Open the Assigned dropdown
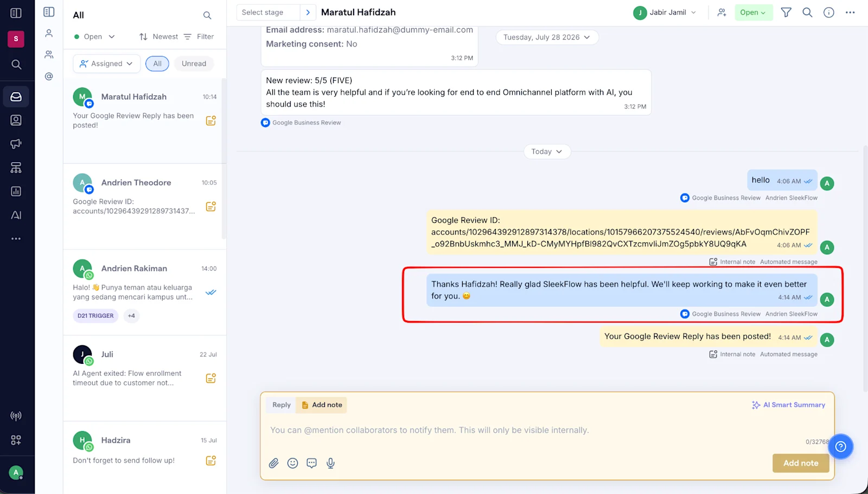The image size is (868, 494). coord(107,63)
